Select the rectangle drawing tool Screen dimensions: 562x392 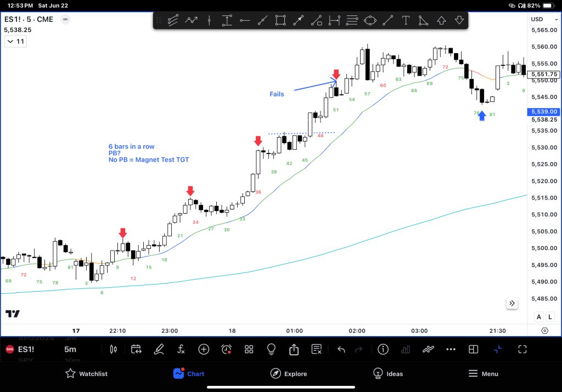click(280, 21)
